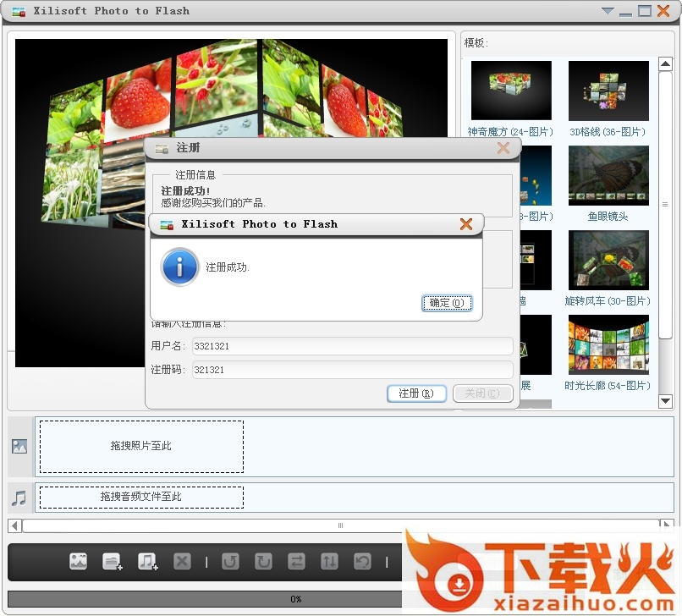
Task: Click the 0% progress bar
Action: (x=296, y=599)
